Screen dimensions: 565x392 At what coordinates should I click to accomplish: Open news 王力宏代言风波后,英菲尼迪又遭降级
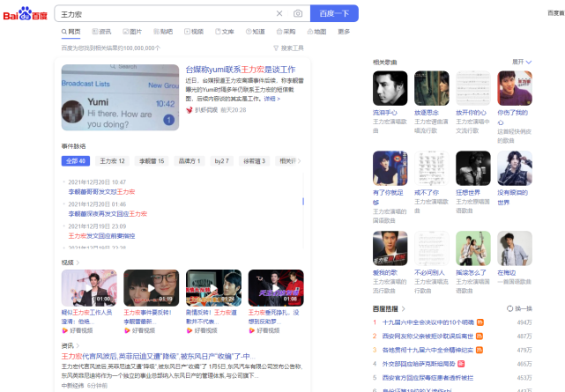point(159,357)
